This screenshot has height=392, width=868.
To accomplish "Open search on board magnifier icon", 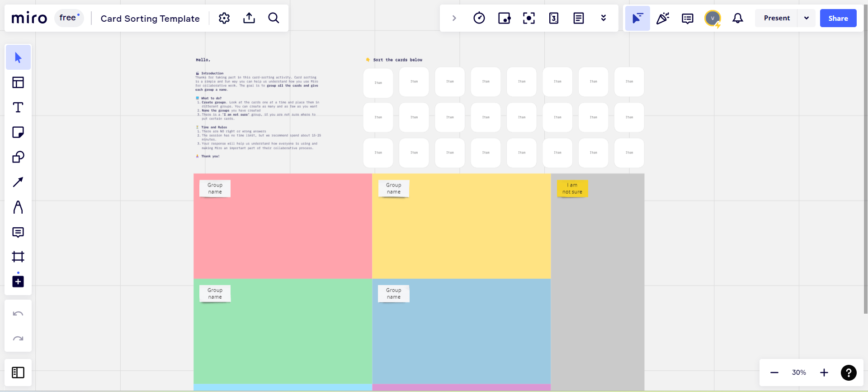I will pyautogui.click(x=274, y=18).
